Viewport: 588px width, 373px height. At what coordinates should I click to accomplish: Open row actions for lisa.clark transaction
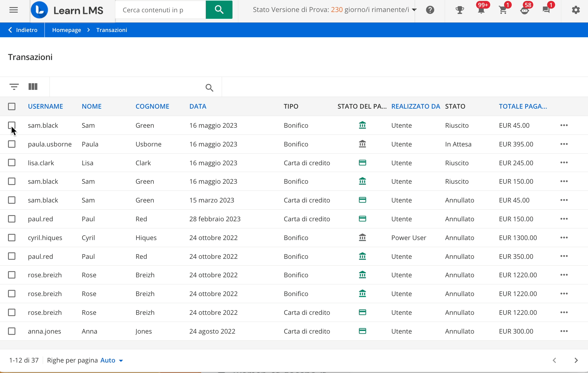(564, 162)
